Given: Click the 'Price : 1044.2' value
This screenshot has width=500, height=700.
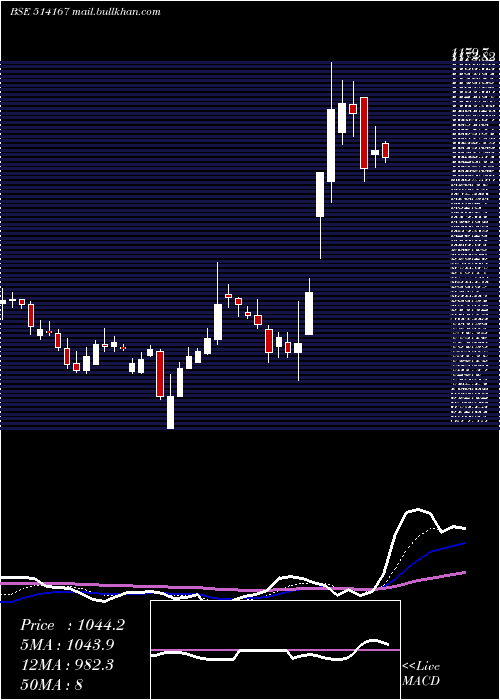Looking at the screenshot, I should (72, 625).
